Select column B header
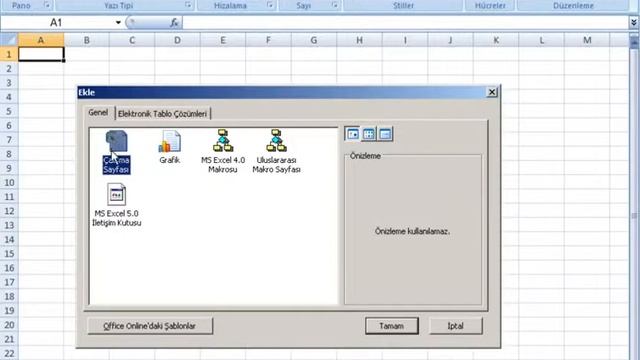640x360 pixels. coord(87,40)
